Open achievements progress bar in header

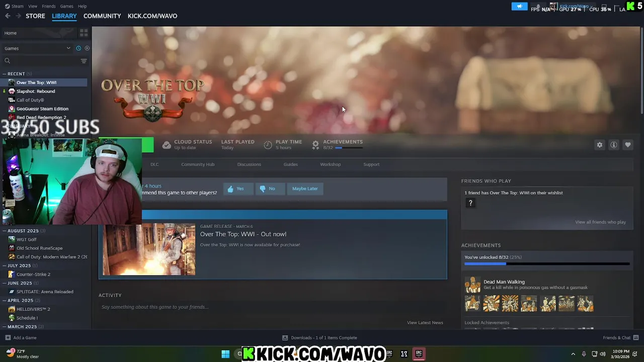pyautogui.click(x=349, y=148)
